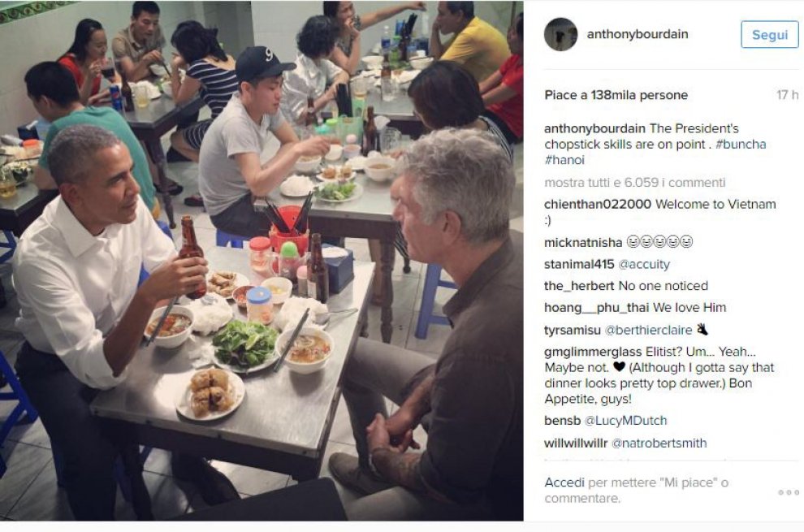Click the 17 h post timestamp
Image resolution: width=804 pixels, height=532 pixels.
click(787, 95)
